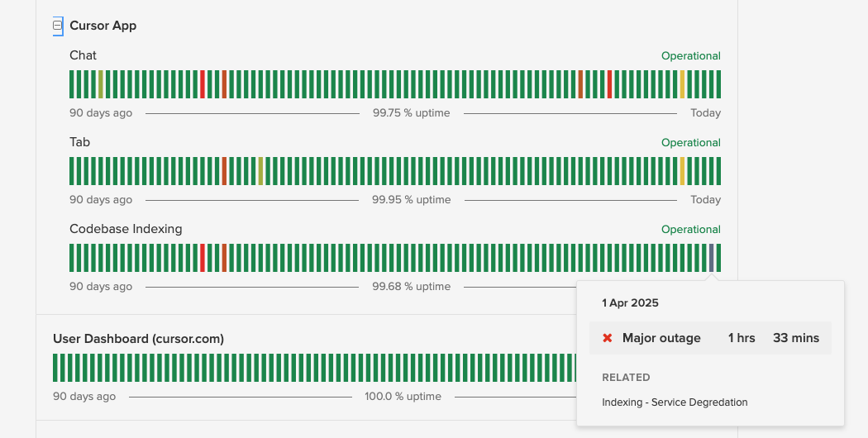Select the highlighted 1 Apr 2025 bar in Codebase Indexing
The width and height of the screenshot is (868, 438).
(711, 258)
